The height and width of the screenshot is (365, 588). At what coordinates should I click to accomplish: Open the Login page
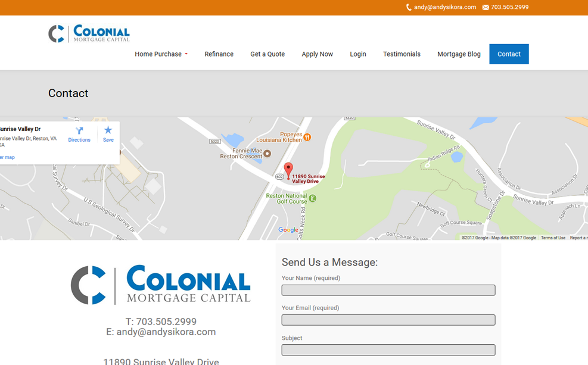click(x=358, y=54)
